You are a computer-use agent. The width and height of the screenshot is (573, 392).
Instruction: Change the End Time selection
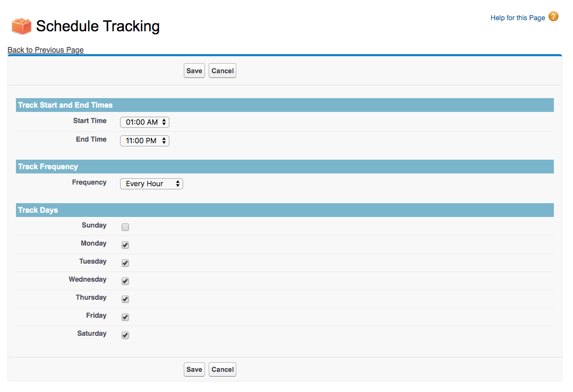144,141
